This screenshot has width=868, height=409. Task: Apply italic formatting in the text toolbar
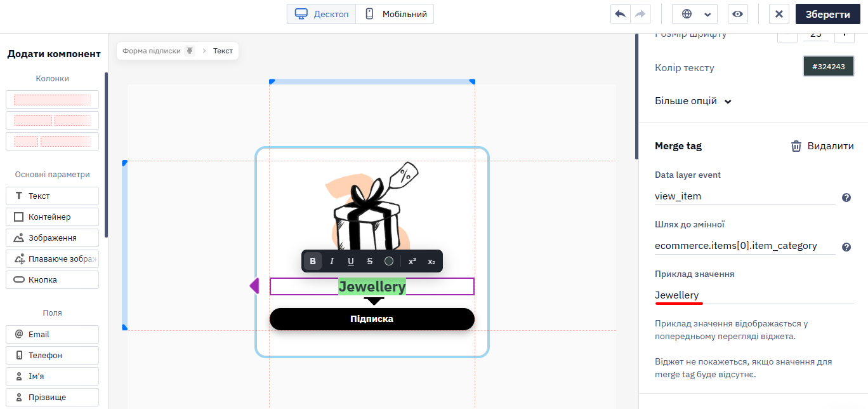332,261
